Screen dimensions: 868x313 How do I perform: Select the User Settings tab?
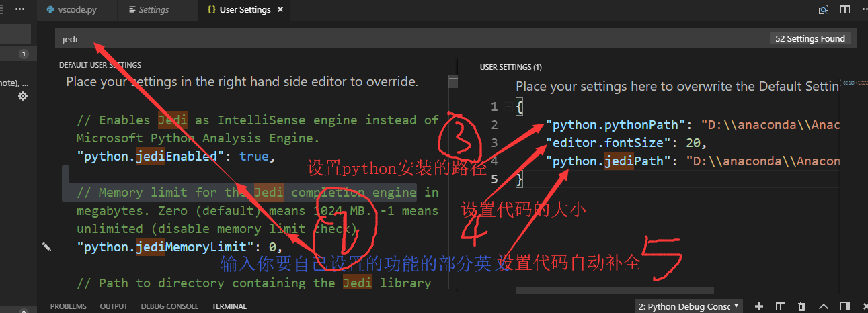[245, 10]
